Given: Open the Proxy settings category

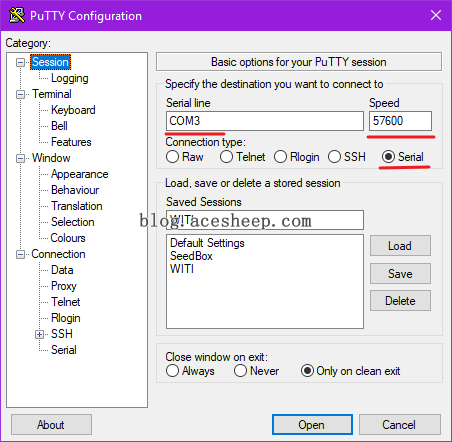Looking at the screenshot, I should point(64,286).
